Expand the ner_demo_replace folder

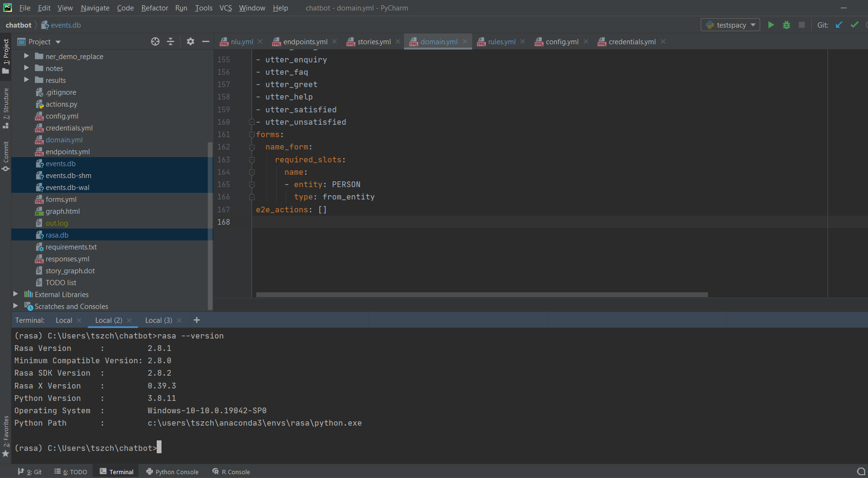pos(27,56)
